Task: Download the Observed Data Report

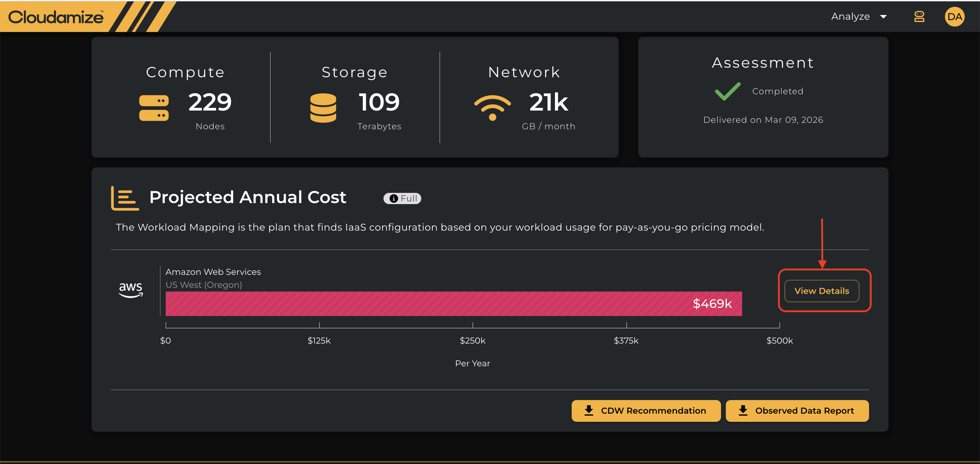Action: (x=797, y=411)
